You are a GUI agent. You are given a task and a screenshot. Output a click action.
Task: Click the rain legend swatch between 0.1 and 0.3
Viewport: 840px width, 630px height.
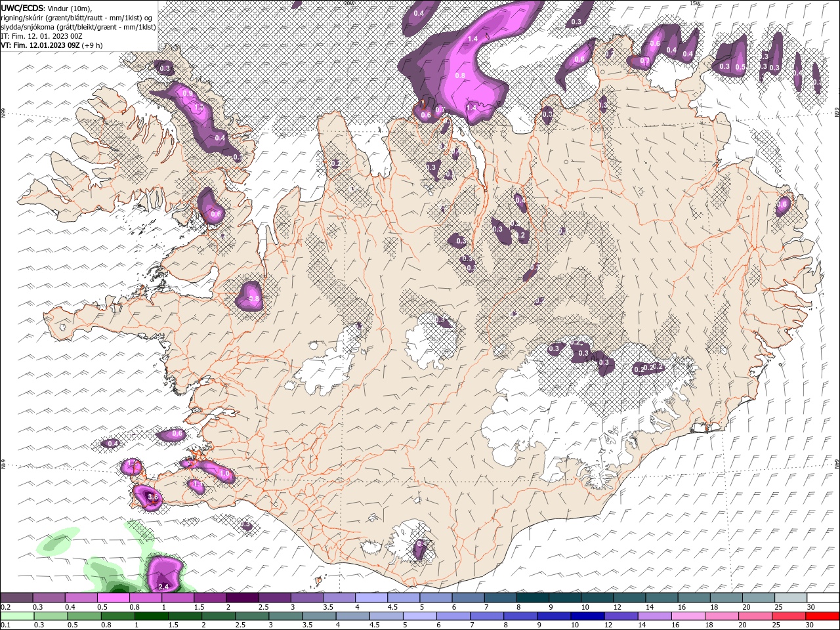[x=17, y=616]
